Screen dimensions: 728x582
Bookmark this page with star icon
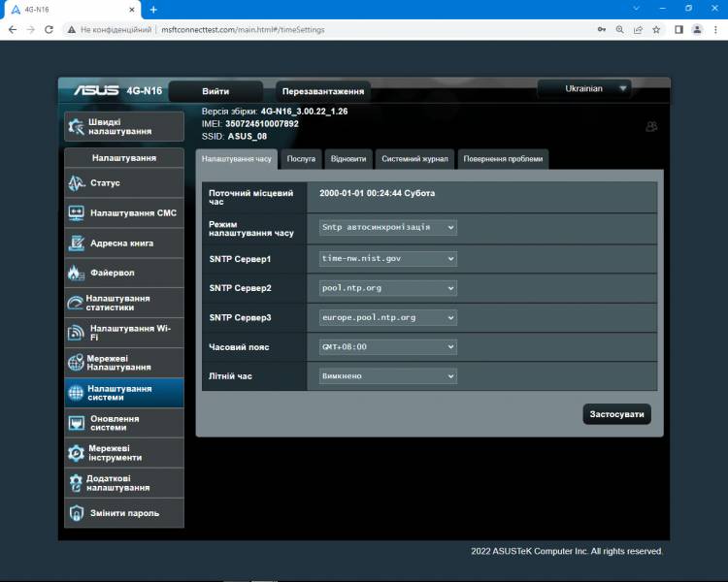pos(656,30)
